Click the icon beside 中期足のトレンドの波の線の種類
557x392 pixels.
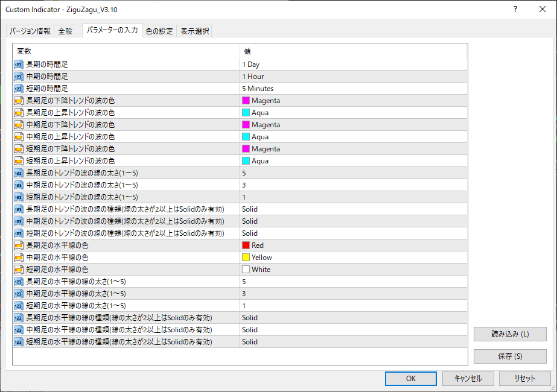pyautogui.click(x=19, y=221)
